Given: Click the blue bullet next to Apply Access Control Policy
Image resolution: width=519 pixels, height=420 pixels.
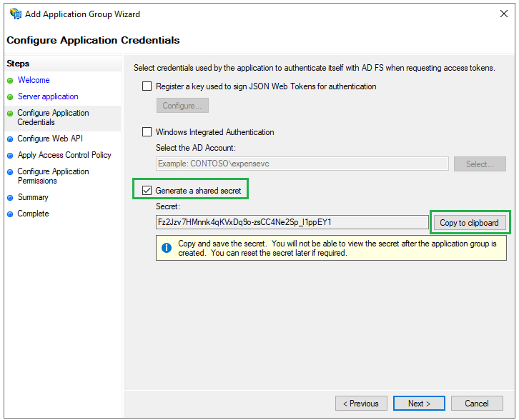Looking at the screenshot, I should 10,156.
